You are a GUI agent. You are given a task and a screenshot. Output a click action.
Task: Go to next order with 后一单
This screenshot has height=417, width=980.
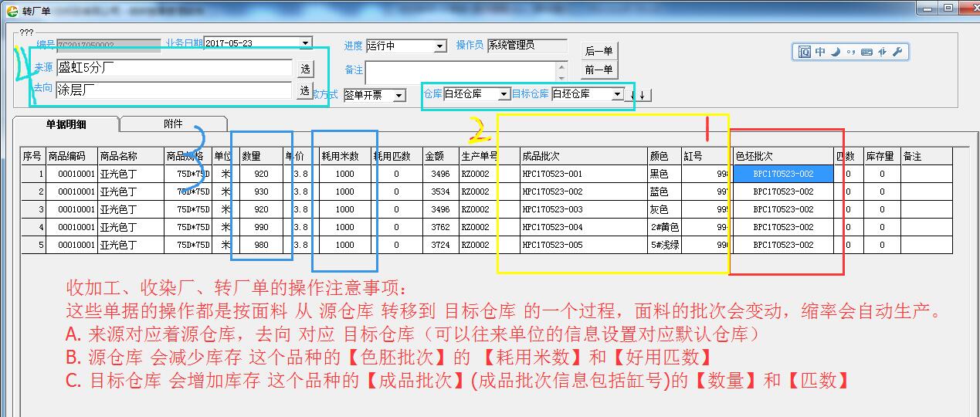(599, 51)
